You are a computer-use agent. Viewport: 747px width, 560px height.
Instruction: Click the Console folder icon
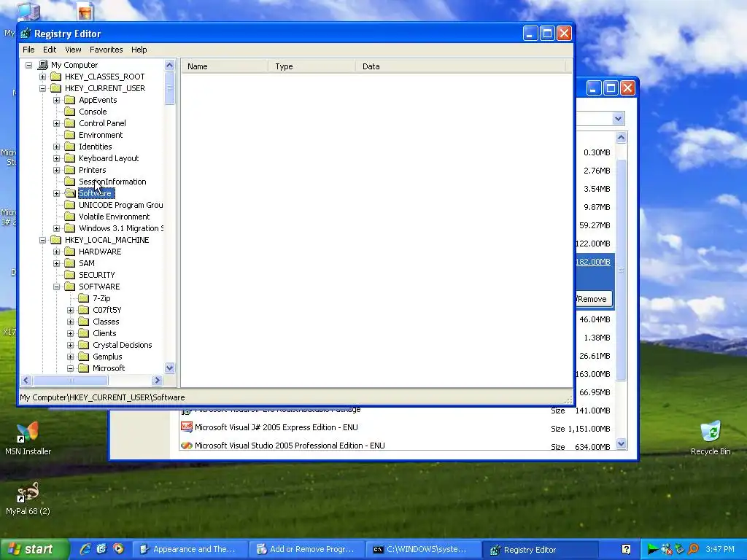point(69,112)
